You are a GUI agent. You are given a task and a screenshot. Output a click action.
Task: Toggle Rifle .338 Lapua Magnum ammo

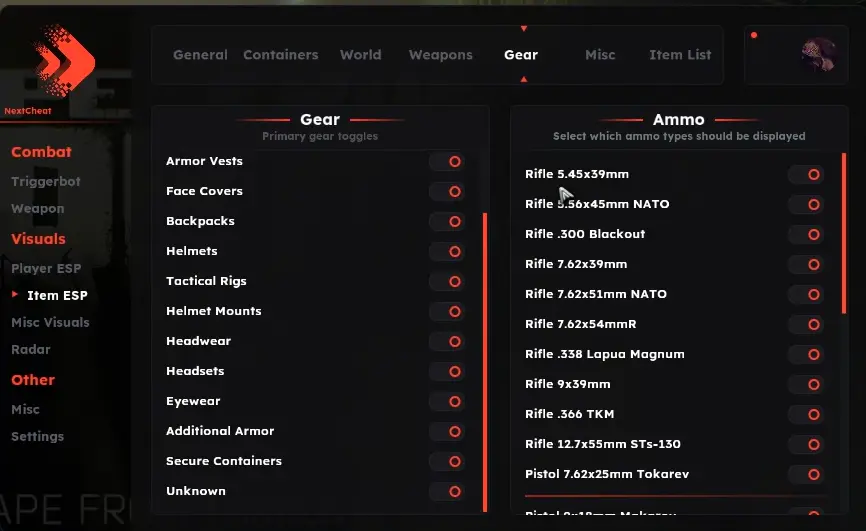(x=806, y=354)
